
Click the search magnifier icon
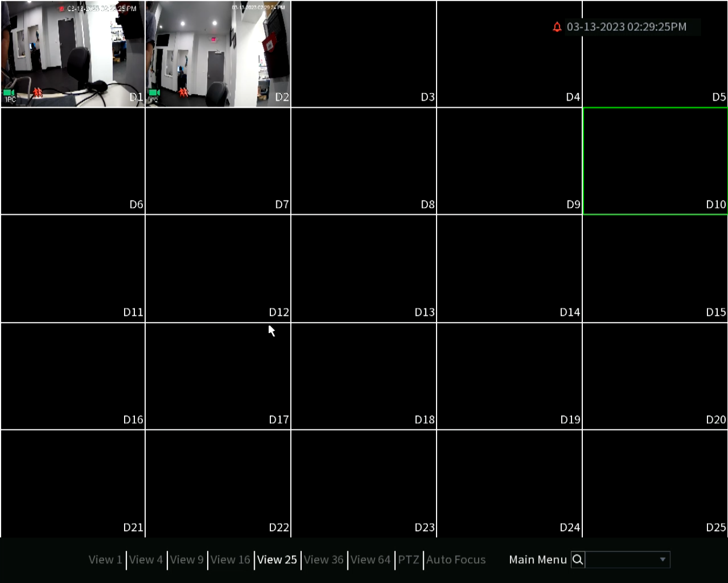point(577,560)
